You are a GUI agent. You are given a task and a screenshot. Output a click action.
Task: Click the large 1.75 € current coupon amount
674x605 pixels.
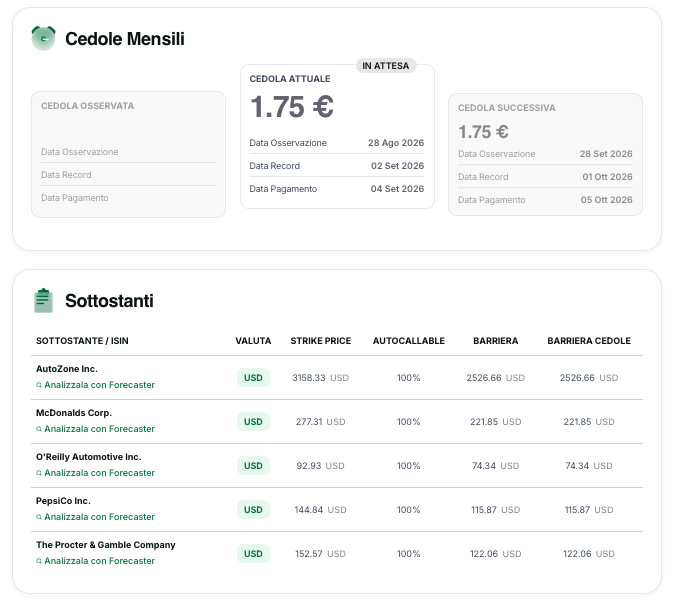292,107
